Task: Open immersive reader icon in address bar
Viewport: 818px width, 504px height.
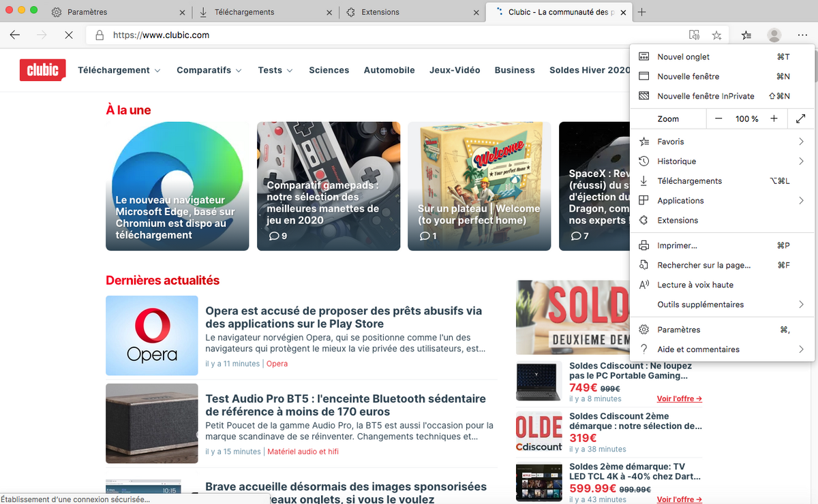Action: tap(694, 35)
